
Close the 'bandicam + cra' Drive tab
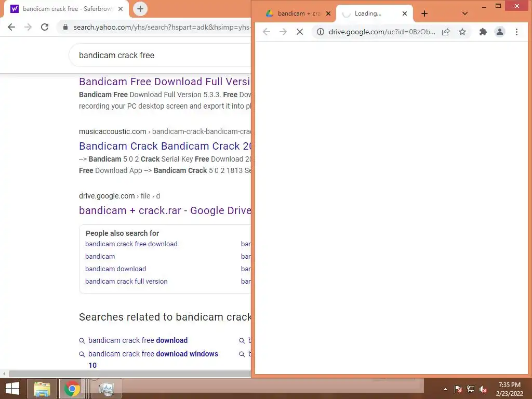click(328, 14)
